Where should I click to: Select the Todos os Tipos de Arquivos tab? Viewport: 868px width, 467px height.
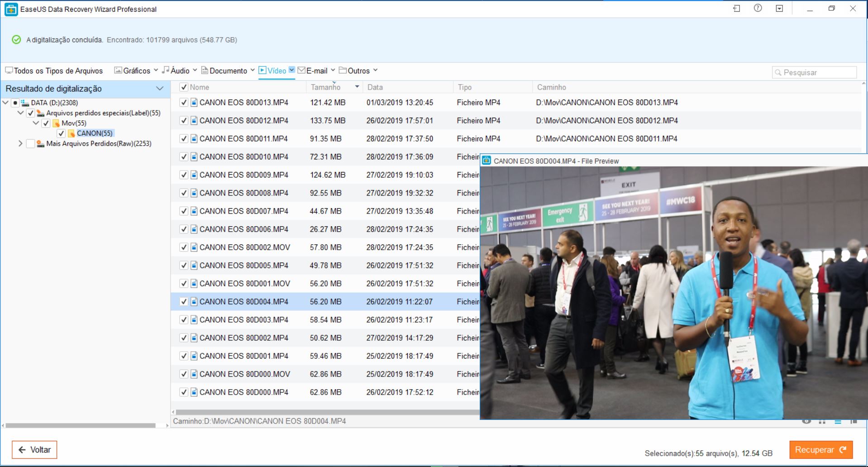point(54,71)
